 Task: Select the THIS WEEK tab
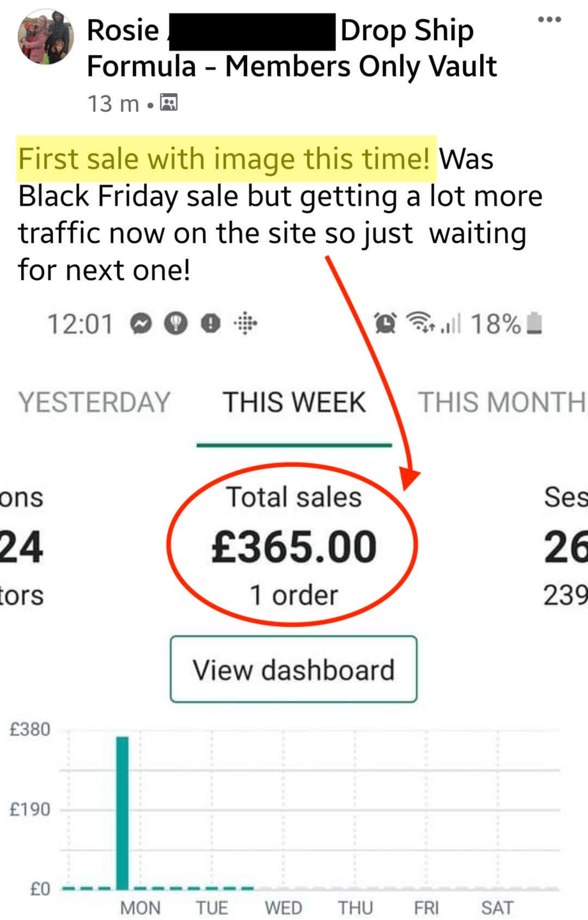pyautogui.click(x=294, y=402)
